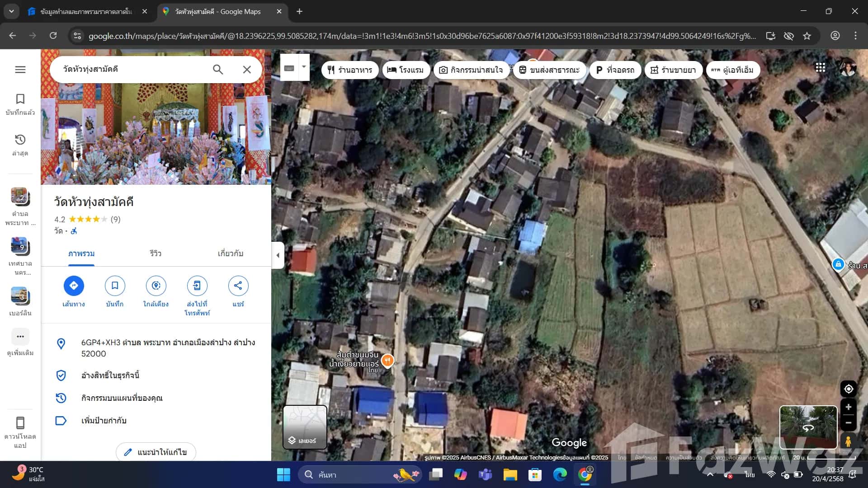Click the search magnifier icon in the search box
Image resolution: width=868 pixels, height=488 pixels.
tap(218, 70)
